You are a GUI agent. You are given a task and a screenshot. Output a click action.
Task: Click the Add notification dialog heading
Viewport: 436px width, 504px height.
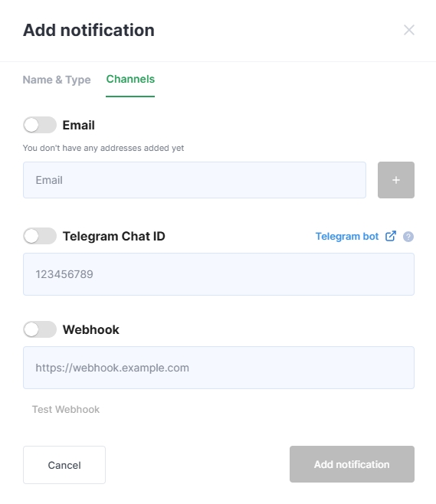(x=89, y=30)
